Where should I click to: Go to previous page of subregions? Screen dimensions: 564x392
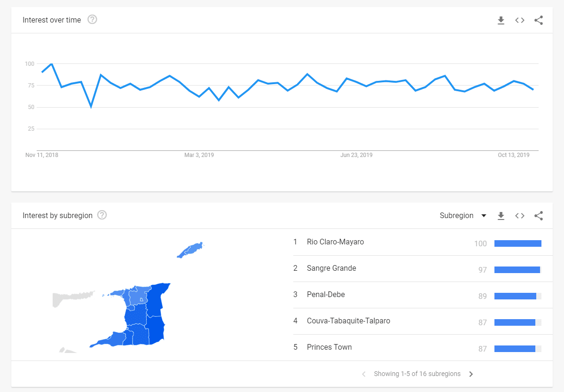coord(364,374)
